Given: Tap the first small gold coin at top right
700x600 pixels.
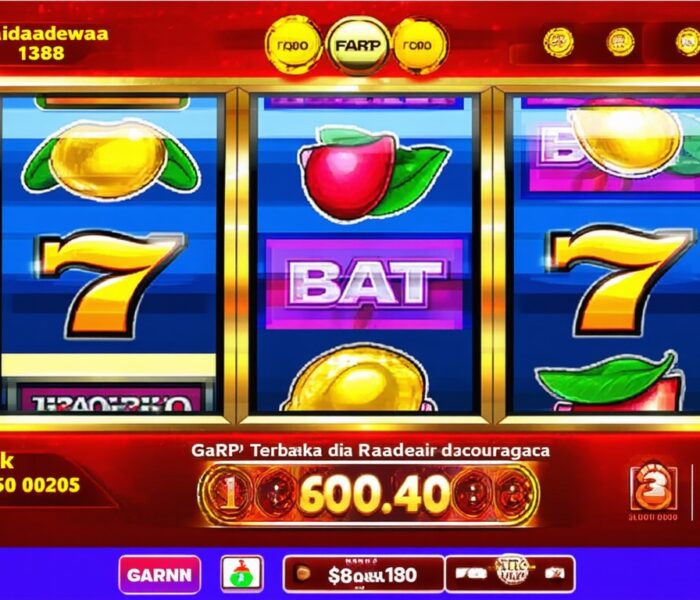Looking at the screenshot, I should pos(558,42).
